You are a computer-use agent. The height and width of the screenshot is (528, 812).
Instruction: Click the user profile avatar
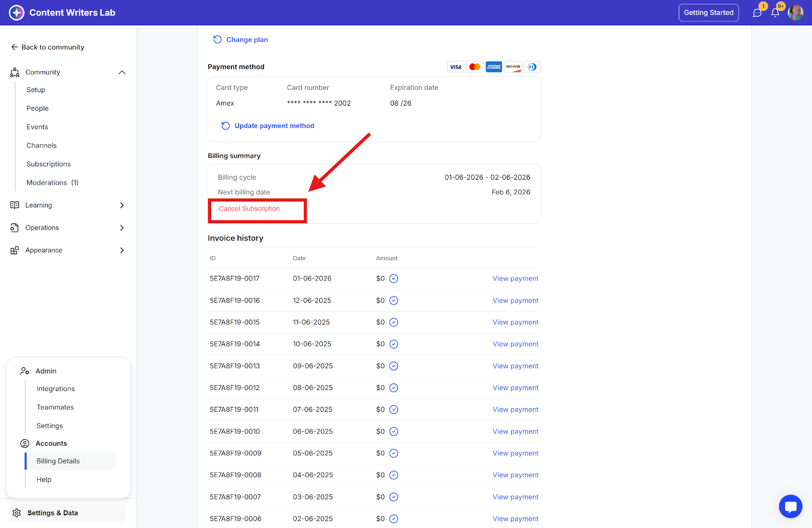(795, 13)
